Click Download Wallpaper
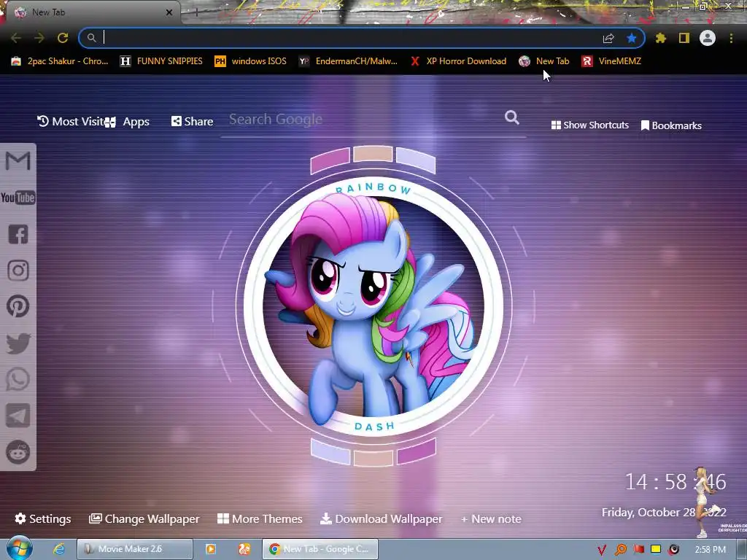This screenshot has width=747, height=560. click(x=381, y=518)
